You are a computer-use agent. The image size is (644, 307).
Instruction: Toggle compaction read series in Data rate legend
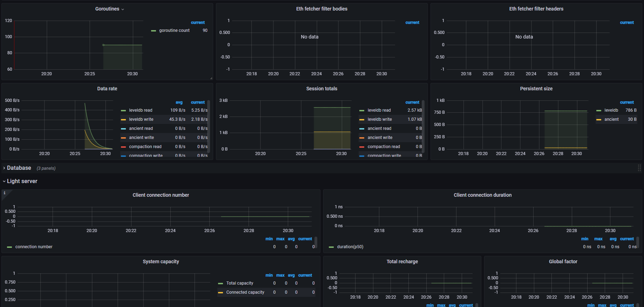click(x=145, y=147)
